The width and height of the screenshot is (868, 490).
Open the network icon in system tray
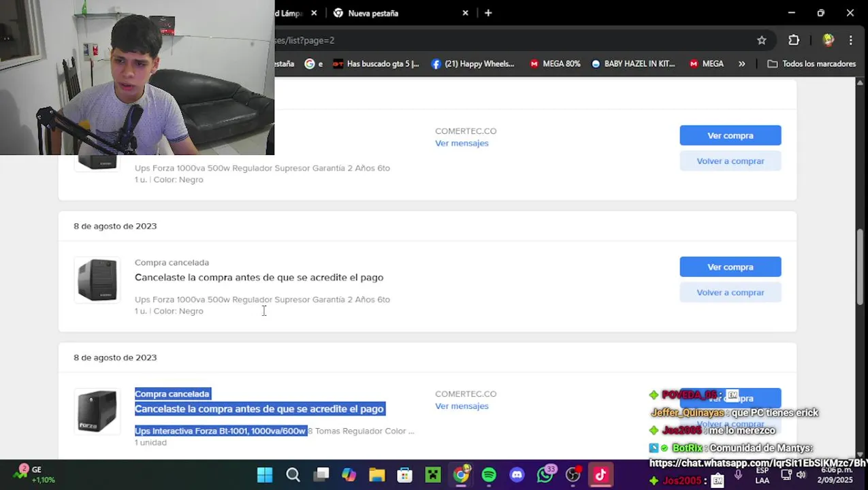786,475
